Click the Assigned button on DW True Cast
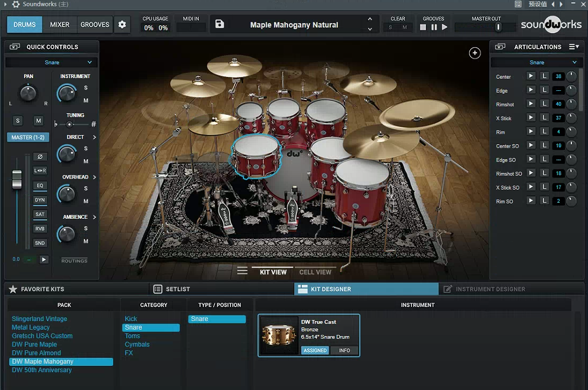This screenshot has width=588, height=390. [x=315, y=350]
